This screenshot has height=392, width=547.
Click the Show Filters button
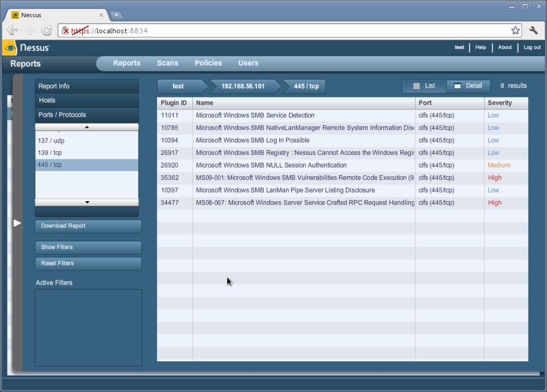pyautogui.click(x=88, y=247)
